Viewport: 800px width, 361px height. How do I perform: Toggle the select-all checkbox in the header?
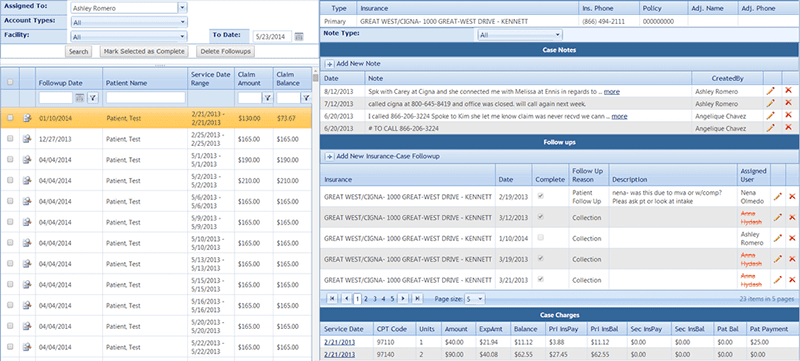10,82
